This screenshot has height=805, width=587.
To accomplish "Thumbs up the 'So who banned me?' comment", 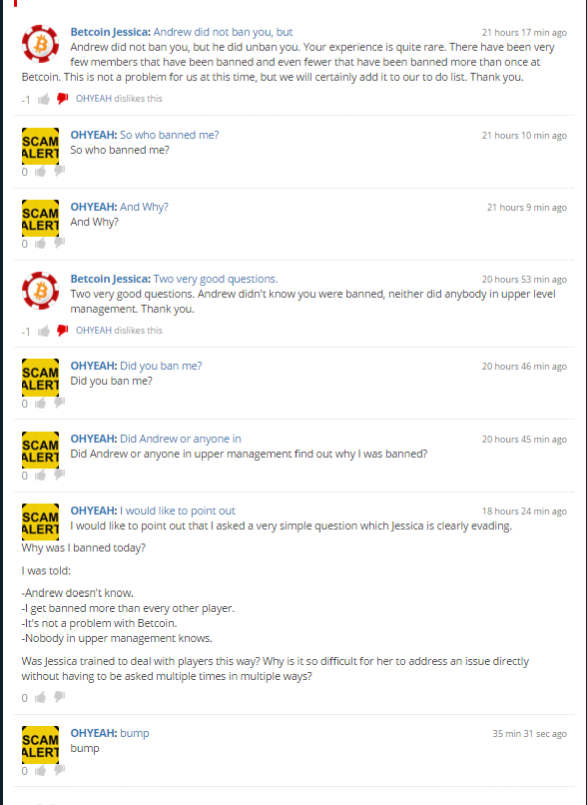I will [41, 171].
